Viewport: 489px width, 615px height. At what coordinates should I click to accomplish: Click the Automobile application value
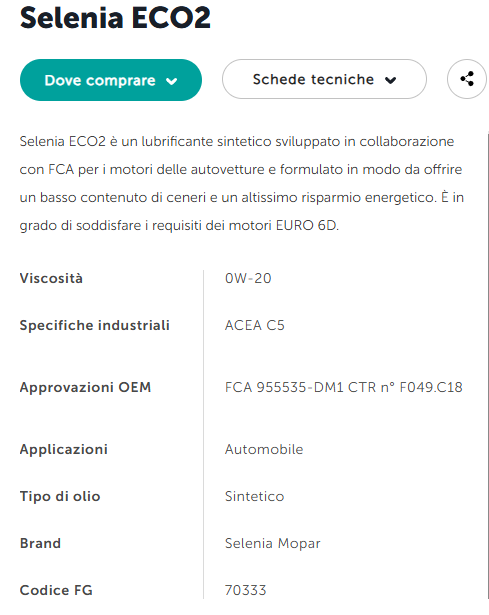coord(264,449)
